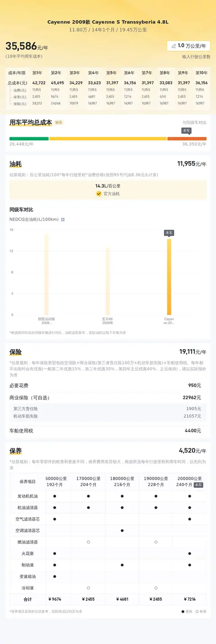216x644 pixels.
Task: Tap the 宝马X6 2009年 chart bar
Action: point(108,281)
